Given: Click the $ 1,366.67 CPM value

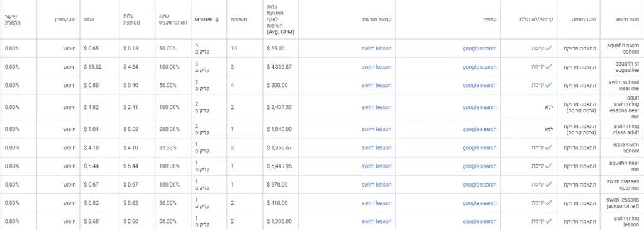Looking at the screenshot, I should click(279, 147).
